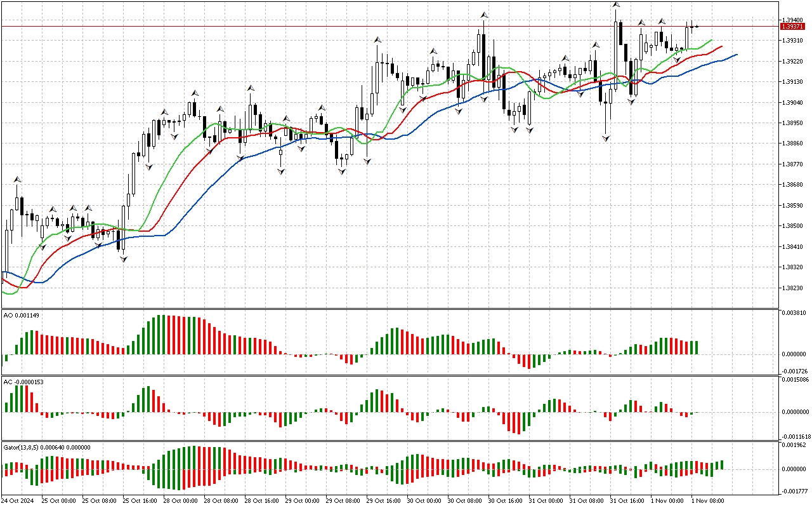Click the 30 Oct 00:00 time axis label
The width and height of the screenshot is (812, 508).
(424, 500)
